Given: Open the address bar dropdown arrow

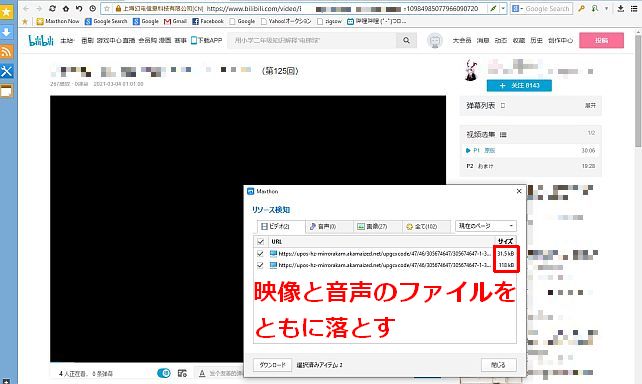Looking at the screenshot, I should (x=503, y=8).
